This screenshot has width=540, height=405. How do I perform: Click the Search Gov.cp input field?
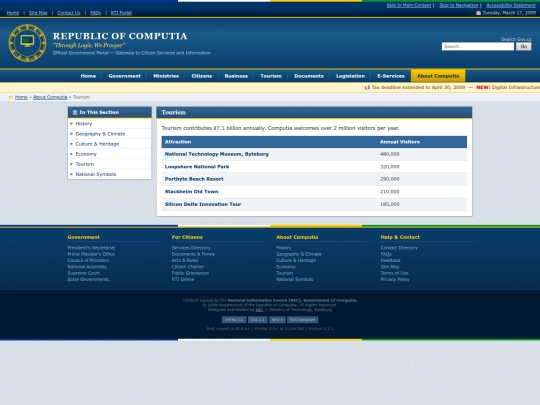(478, 46)
